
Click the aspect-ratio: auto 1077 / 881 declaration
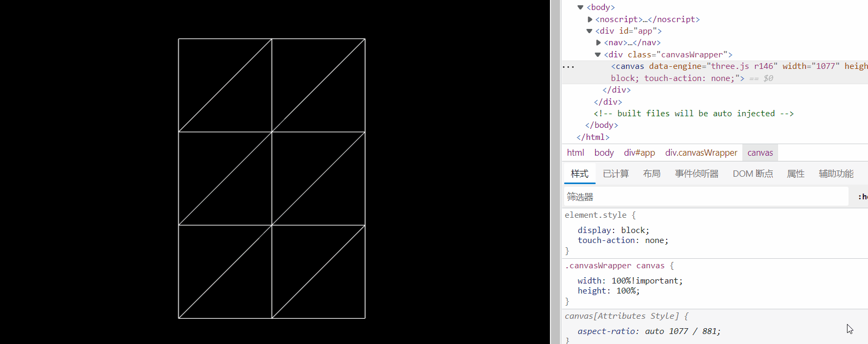(x=649, y=331)
